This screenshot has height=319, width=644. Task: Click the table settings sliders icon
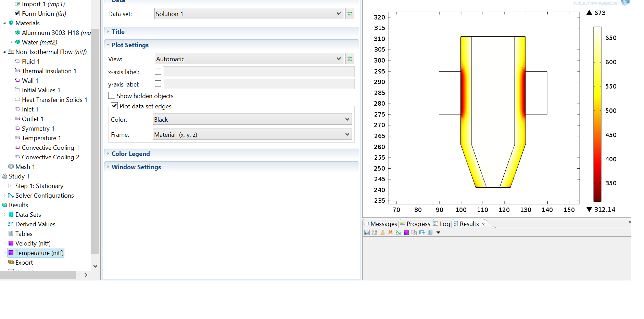click(x=367, y=232)
